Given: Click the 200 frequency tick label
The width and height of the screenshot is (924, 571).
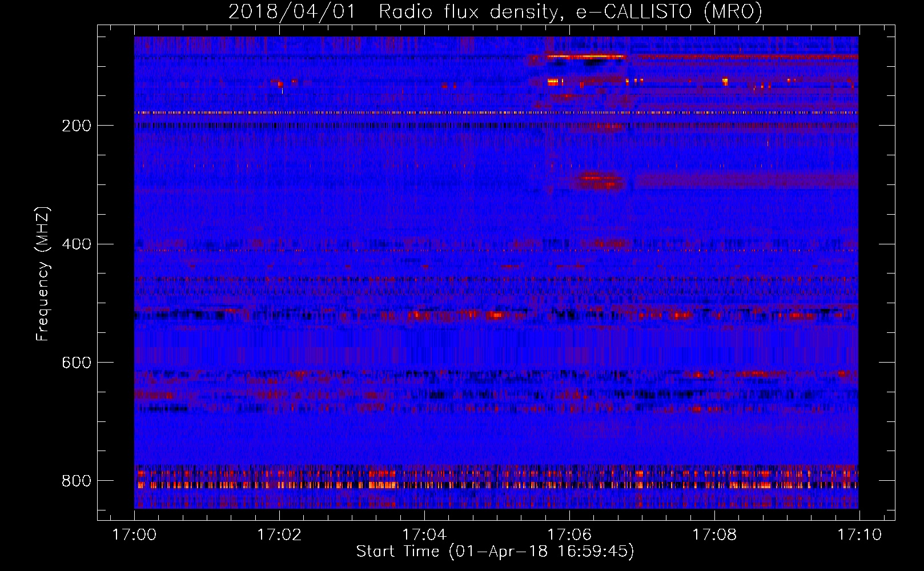Looking at the screenshot, I should pos(77,126).
